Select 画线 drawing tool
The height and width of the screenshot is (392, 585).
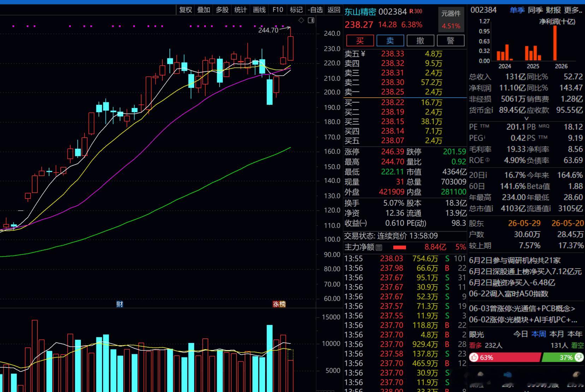point(259,10)
